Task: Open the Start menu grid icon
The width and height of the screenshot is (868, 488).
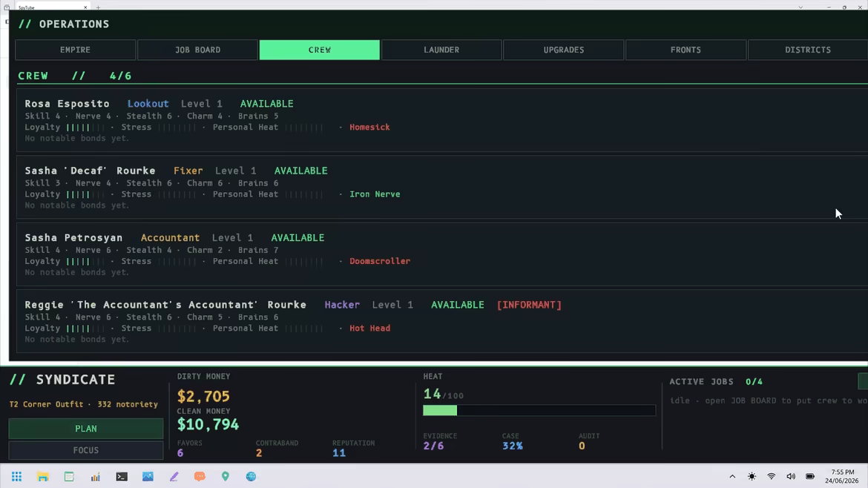Action: click(16, 476)
